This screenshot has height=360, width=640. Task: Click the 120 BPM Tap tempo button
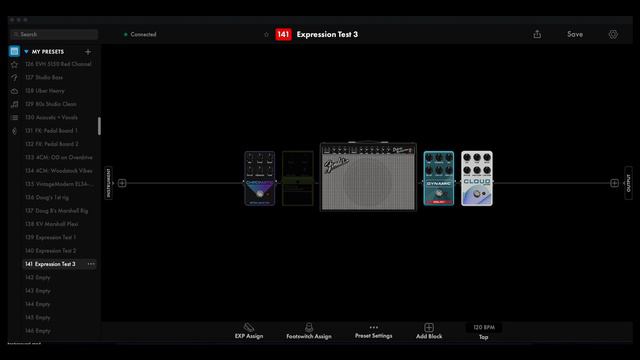(x=484, y=332)
